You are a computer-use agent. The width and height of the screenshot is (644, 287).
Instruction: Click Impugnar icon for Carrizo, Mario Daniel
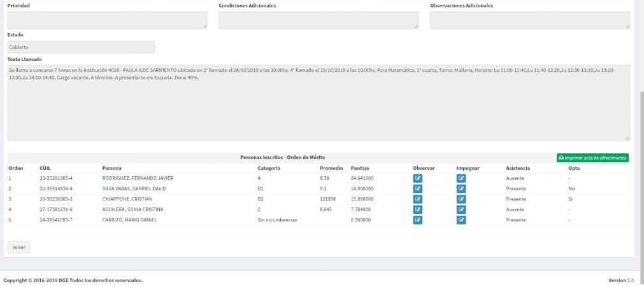click(461, 220)
